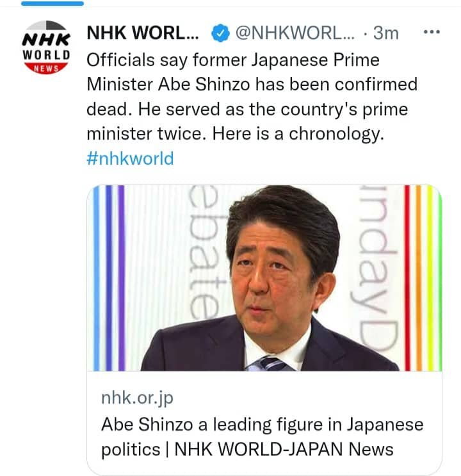Click "NHK WORLD-JAPAN News" in card title

(x=284, y=449)
